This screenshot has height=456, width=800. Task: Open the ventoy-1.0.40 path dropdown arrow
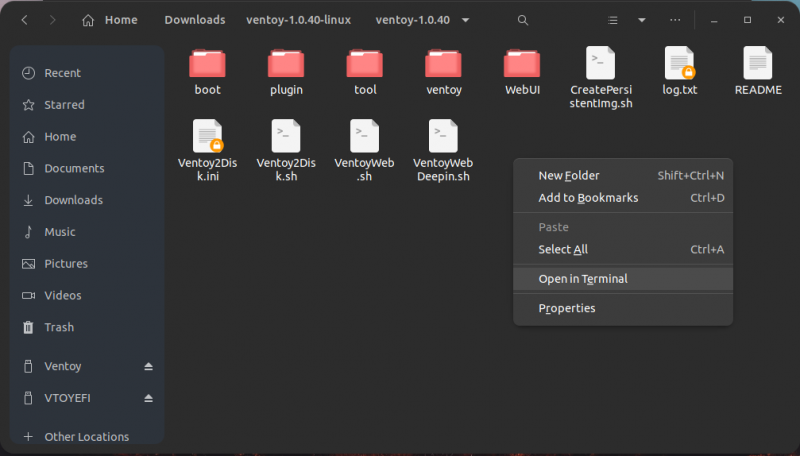pyautogui.click(x=465, y=20)
